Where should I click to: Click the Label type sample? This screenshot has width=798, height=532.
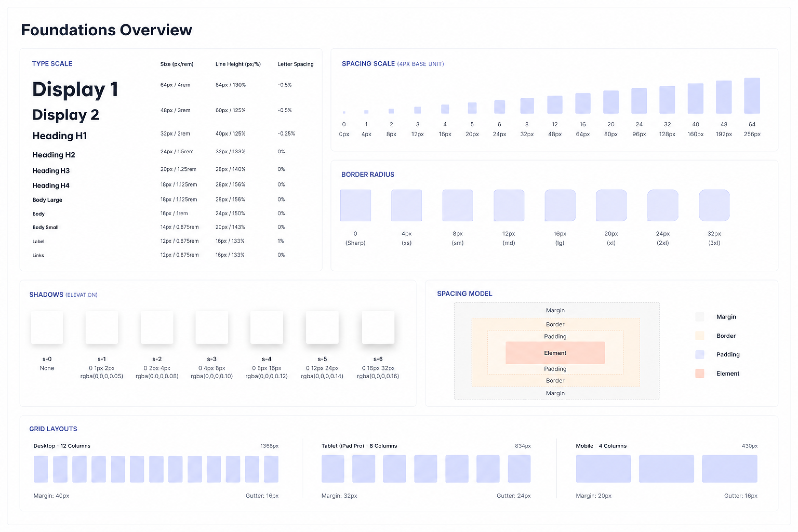[x=38, y=242]
